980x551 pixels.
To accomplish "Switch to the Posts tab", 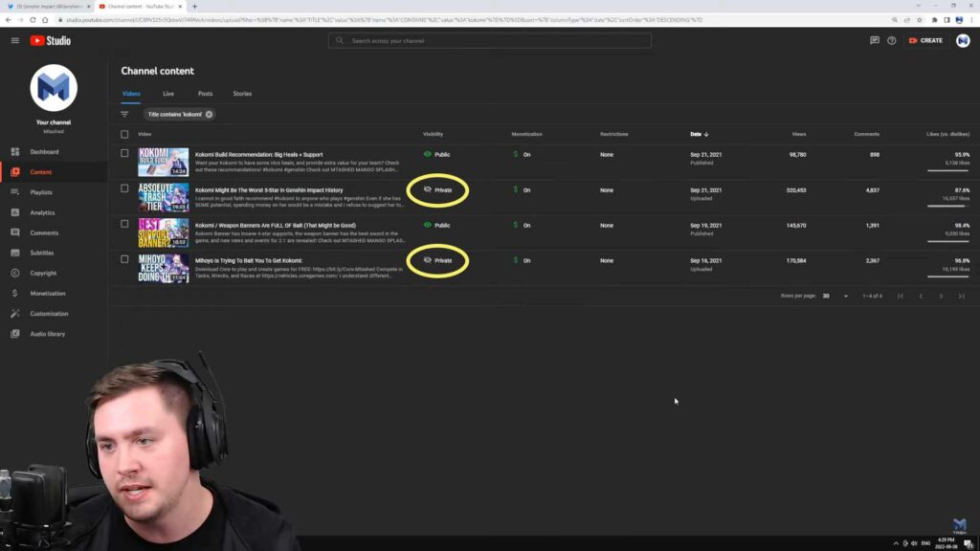I will (205, 94).
